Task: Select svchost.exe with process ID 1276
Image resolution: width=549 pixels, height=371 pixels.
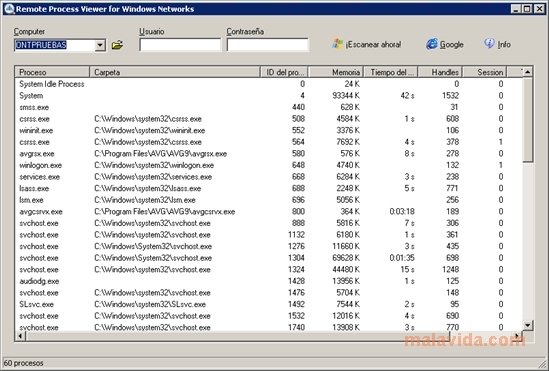Action: 269,246
